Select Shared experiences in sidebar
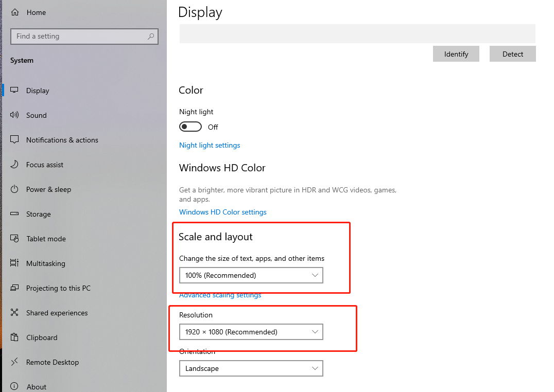This screenshot has width=554, height=392. click(57, 313)
